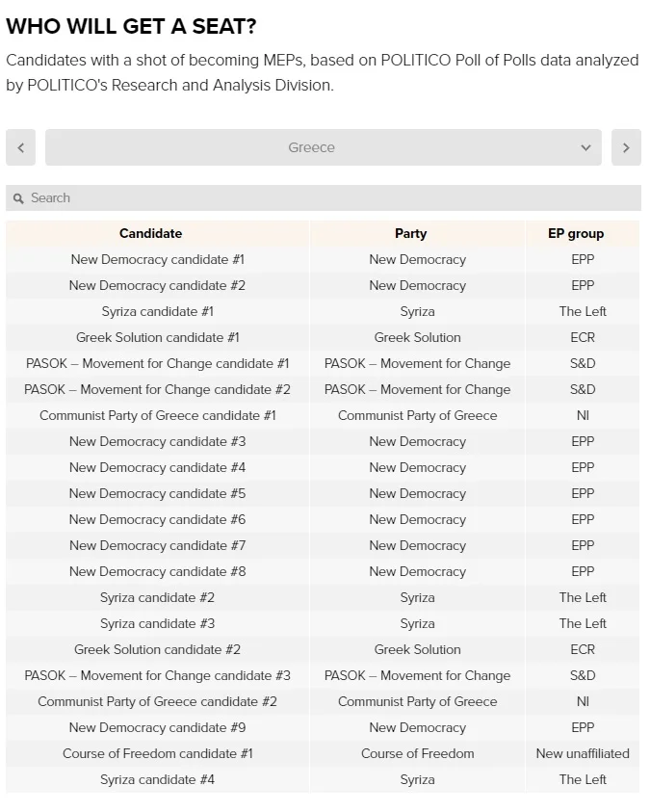This screenshot has width=650, height=812.
Task: Click New Democracy candidate #9 entry
Action: coord(157,727)
